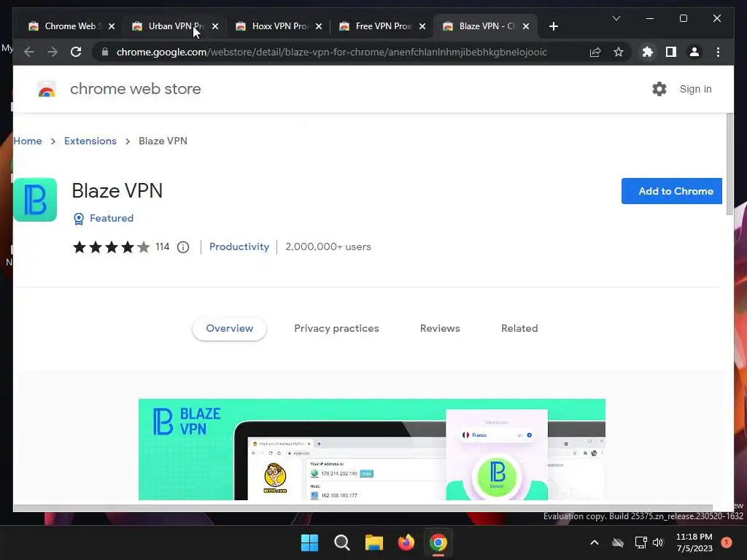The width and height of the screenshot is (747, 560).
Task: View site information lock icon
Action: [x=105, y=52]
